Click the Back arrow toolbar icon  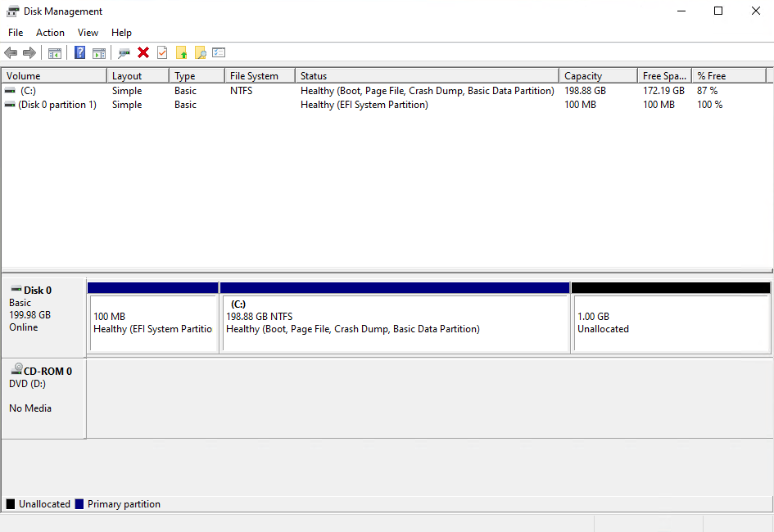[11, 53]
